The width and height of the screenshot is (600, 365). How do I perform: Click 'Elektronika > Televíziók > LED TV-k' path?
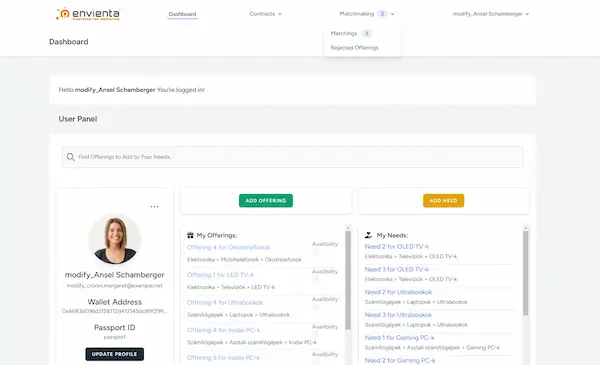coord(231,287)
